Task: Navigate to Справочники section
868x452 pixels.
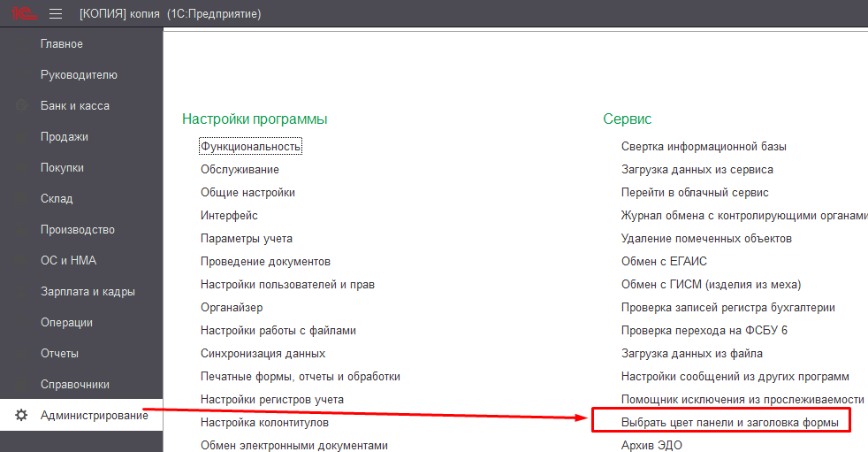Action: tap(74, 385)
